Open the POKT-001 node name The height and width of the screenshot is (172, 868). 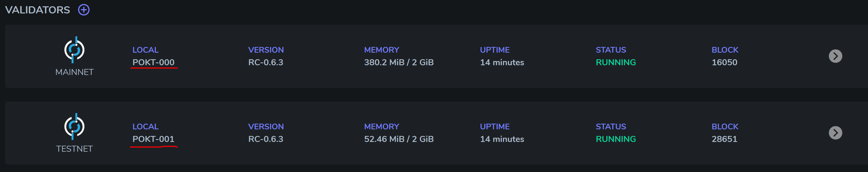(153, 139)
